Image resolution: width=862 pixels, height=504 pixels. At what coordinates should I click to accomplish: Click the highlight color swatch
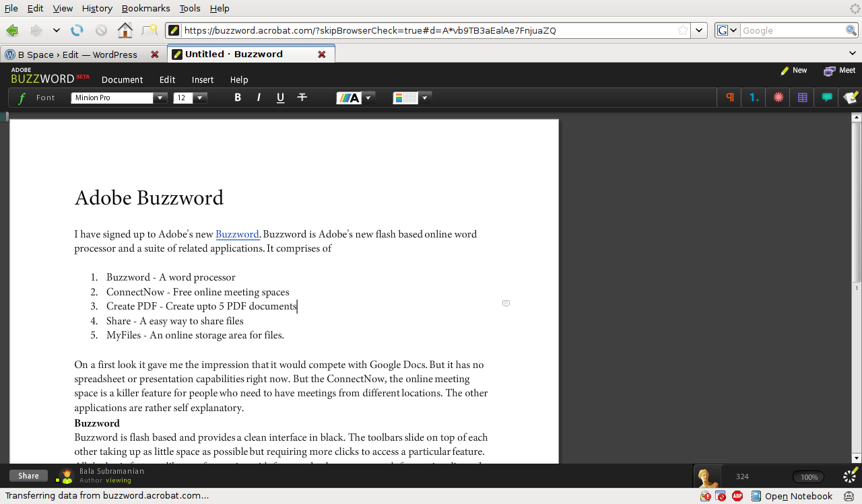click(406, 98)
